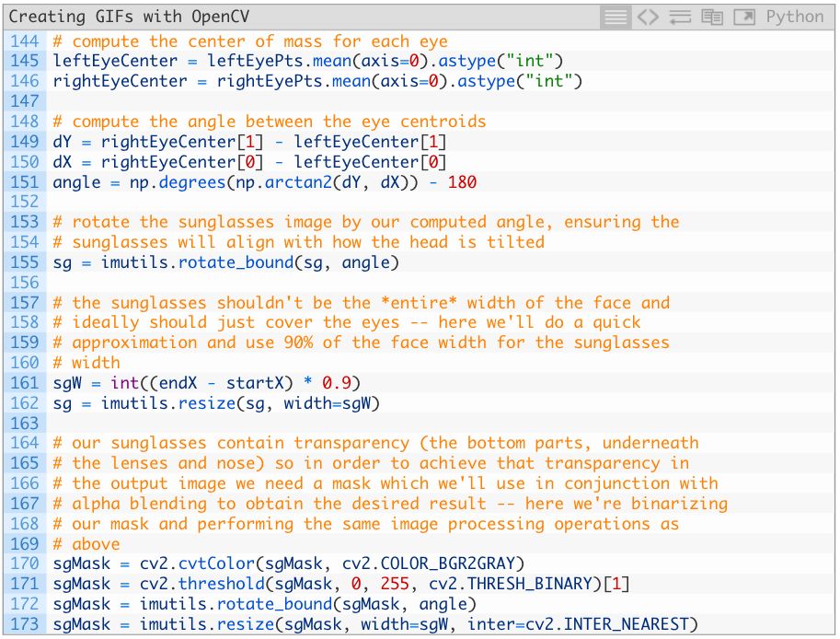Click the sgMask resize line with INTER_NEAREST
This screenshot has height=639, width=840.
375,624
